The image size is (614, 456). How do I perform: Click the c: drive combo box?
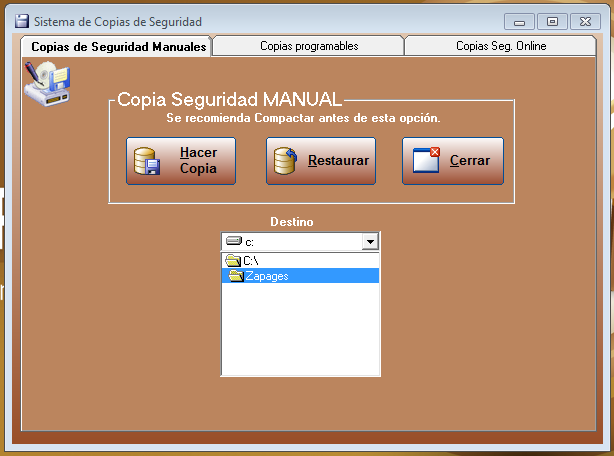pos(300,242)
